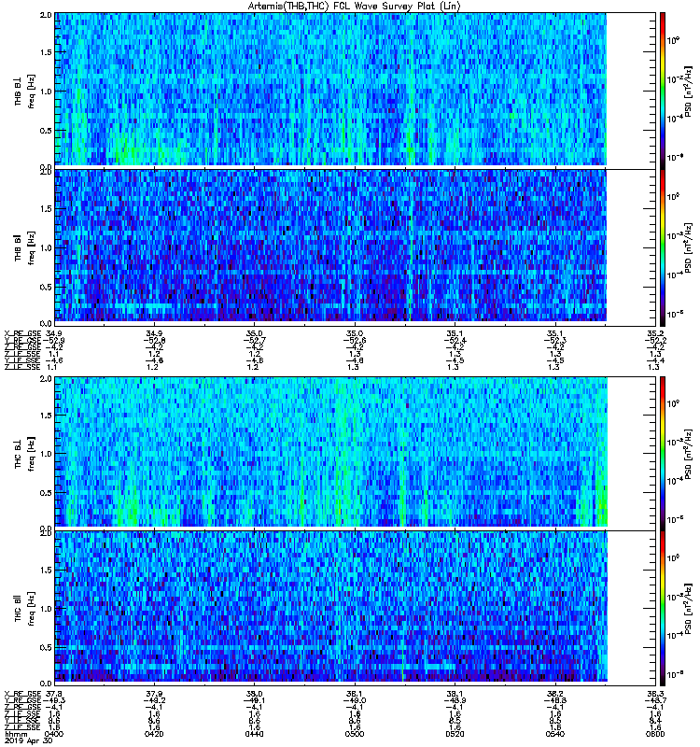This screenshot has width=700, height=747.
Task: Click the color bar beside the THC B-perpendicular panel
Action: 663,454
